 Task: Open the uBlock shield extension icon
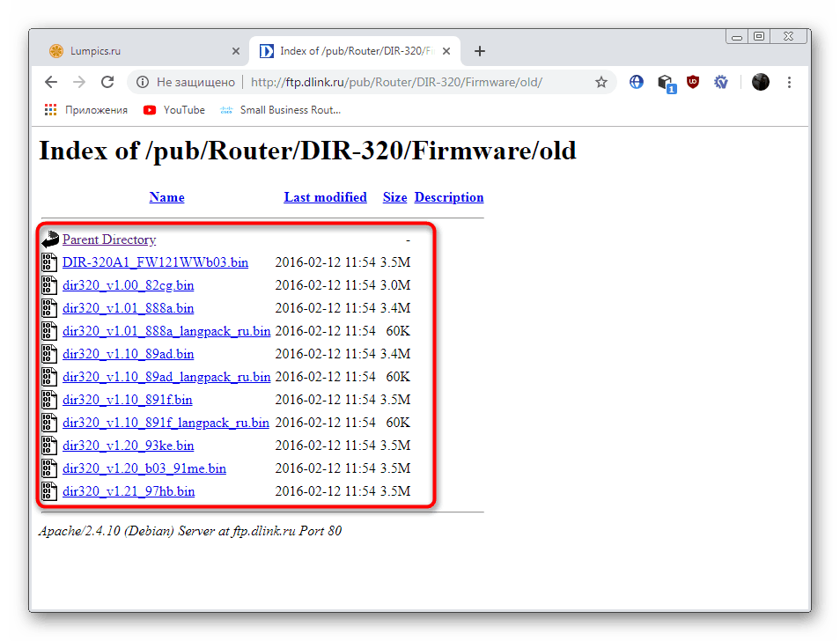[693, 82]
